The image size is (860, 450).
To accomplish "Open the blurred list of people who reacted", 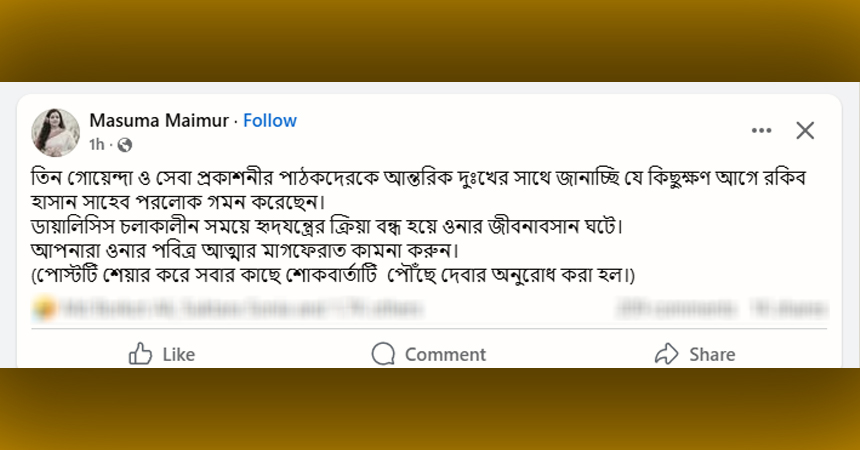I will click(x=200, y=309).
